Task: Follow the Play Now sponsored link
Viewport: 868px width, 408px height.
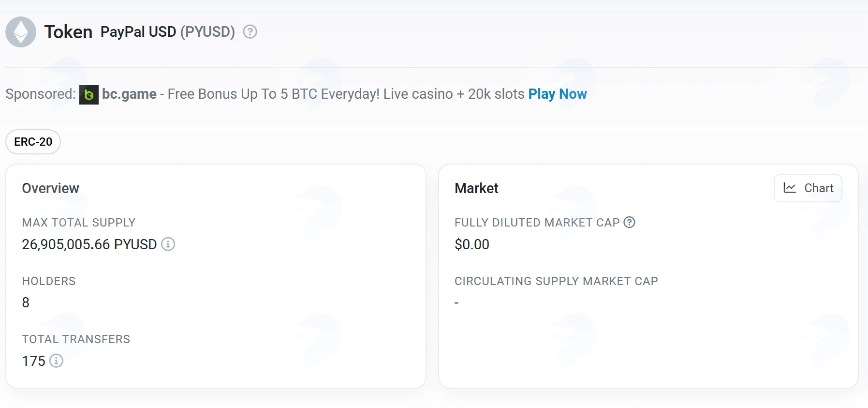Action: [x=558, y=94]
